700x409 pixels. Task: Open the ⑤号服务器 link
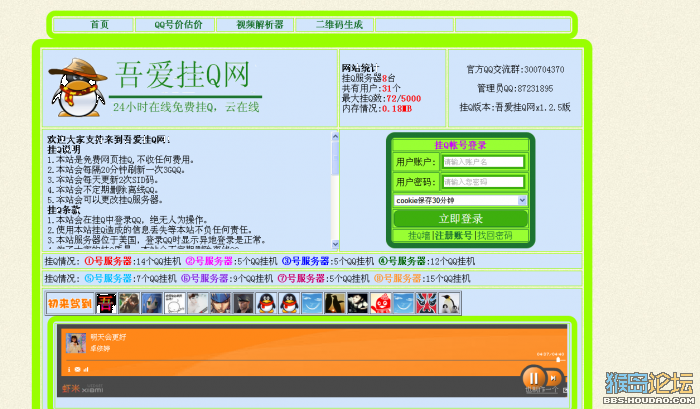click(108, 279)
